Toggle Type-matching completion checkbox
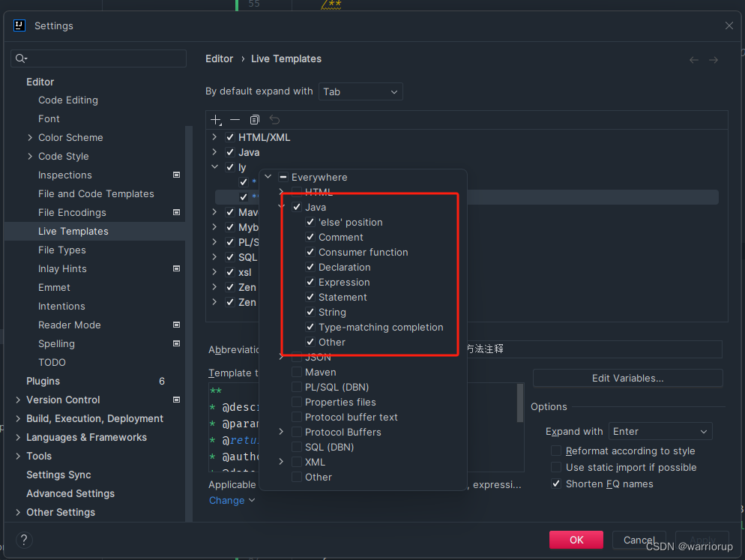This screenshot has width=745, height=560. pos(310,327)
